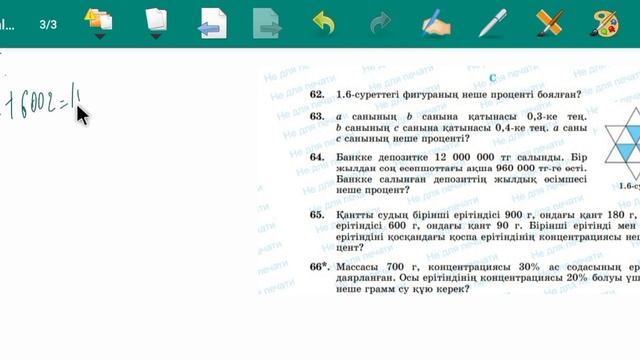Expand the arrow under the page manager icon
Viewport: 640px width, 360px height.
[x=100, y=36]
